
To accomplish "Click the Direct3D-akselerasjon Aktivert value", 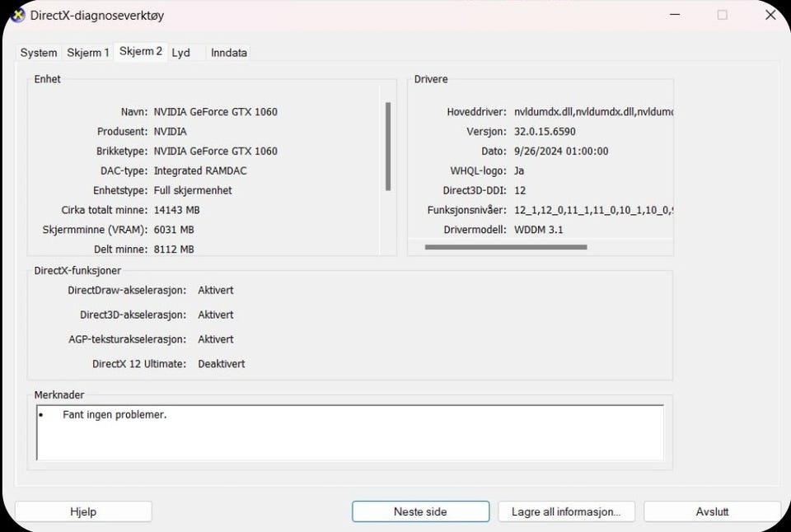I will [x=215, y=315].
